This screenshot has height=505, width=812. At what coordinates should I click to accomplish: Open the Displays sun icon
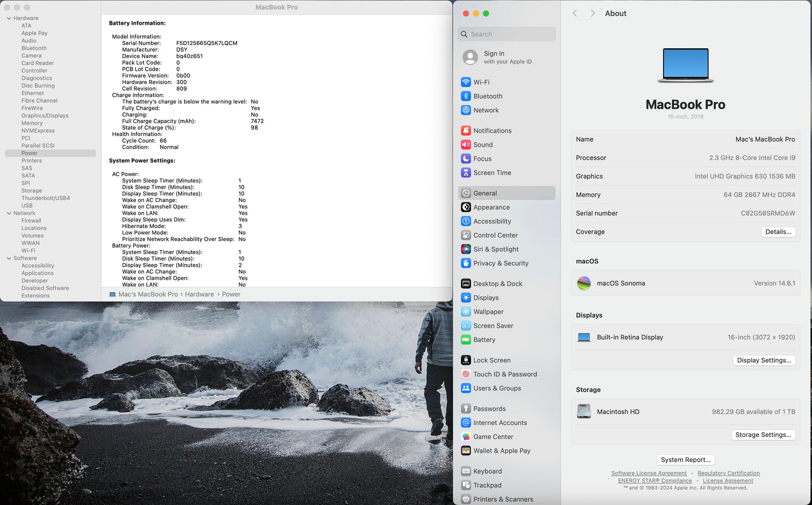pyautogui.click(x=466, y=298)
